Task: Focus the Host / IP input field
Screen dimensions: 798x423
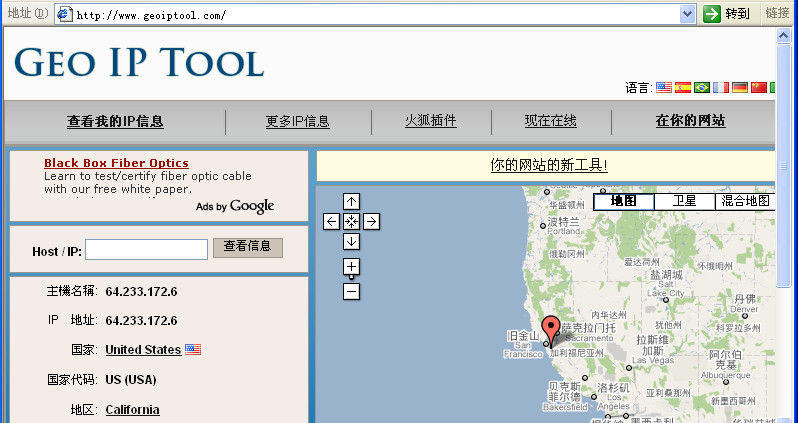Action: click(x=147, y=249)
